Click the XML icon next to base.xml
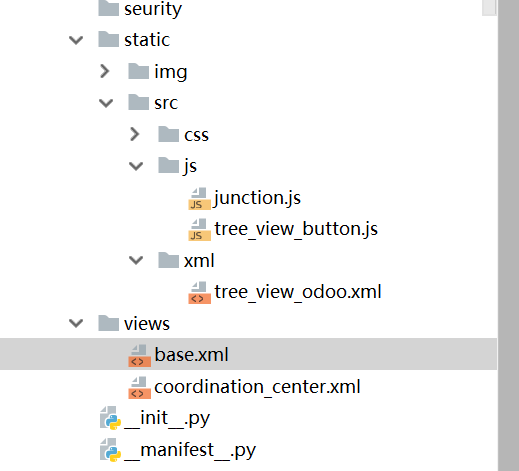Viewport: 519px width, 471px height. click(x=139, y=356)
